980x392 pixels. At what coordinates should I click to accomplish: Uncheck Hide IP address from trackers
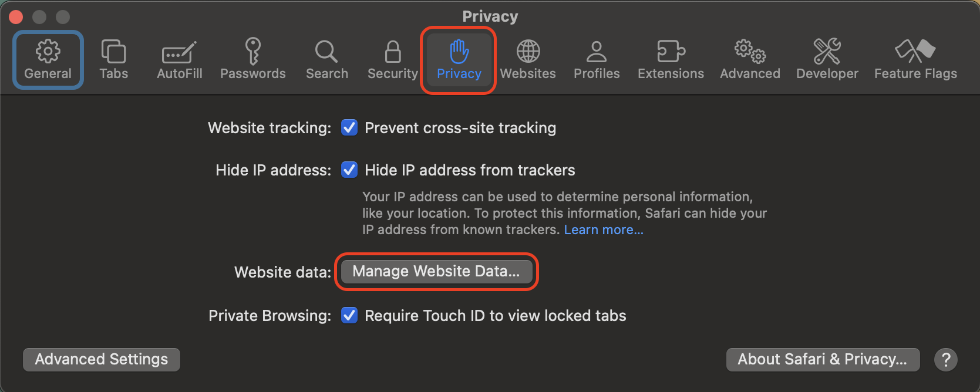pos(349,170)
